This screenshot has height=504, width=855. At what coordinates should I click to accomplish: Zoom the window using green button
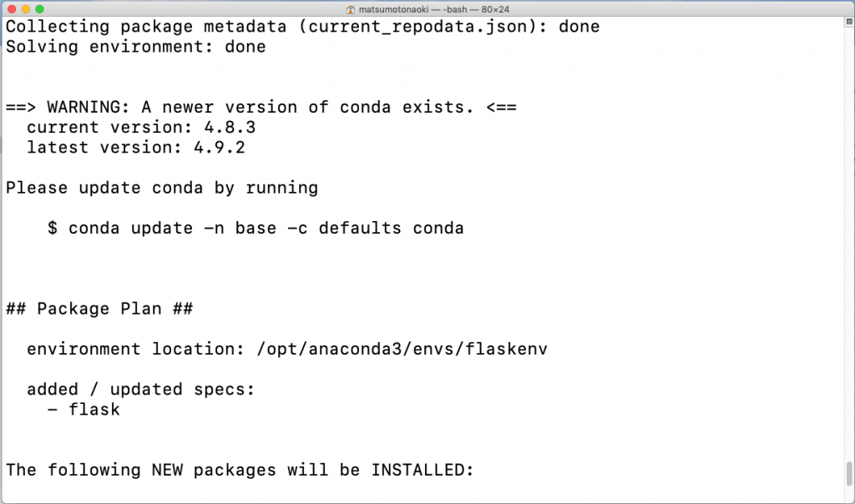[44, 8]
